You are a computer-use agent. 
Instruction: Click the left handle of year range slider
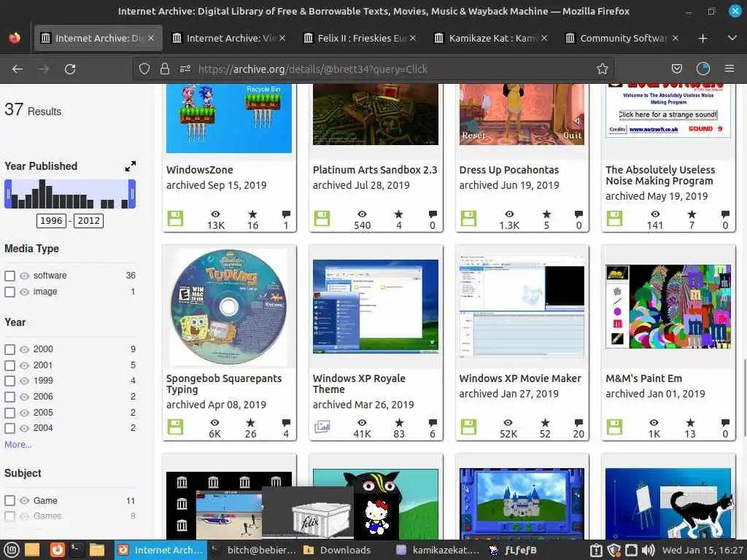coord(7,194)
